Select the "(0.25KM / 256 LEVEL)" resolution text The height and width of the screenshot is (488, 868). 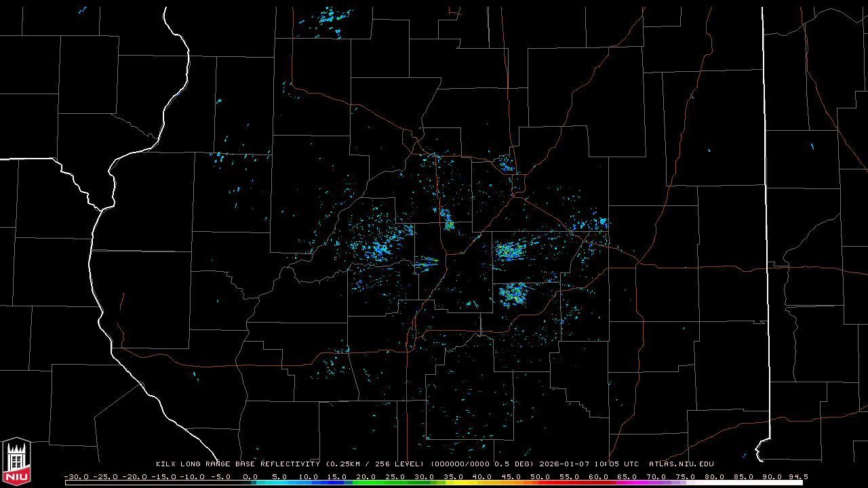376,464
